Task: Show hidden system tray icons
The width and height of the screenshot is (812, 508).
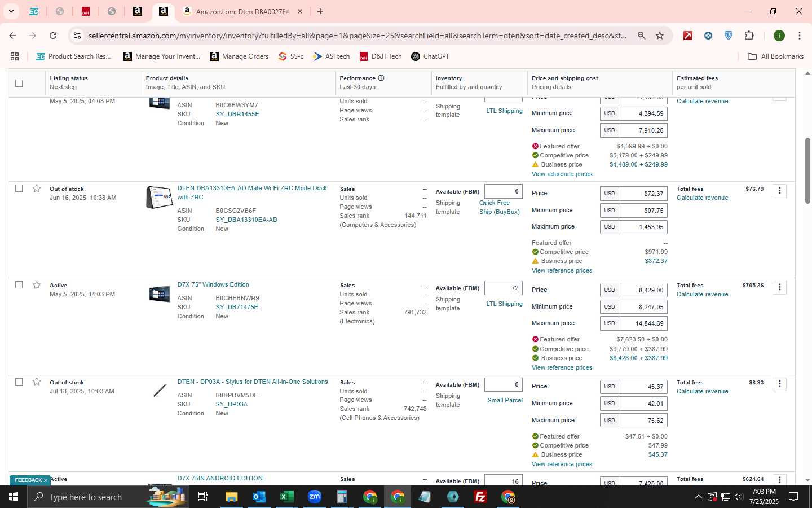Action: 698,497
